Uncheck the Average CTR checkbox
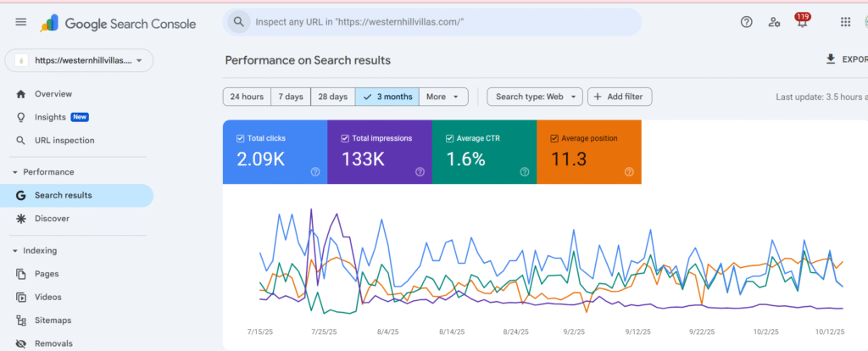 coord(449,138)
